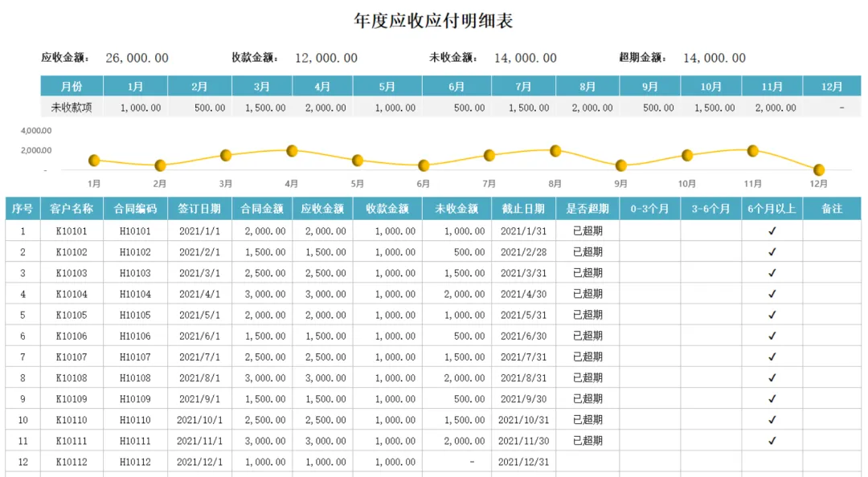
Task: Click the chart data point for 6月
Action: click(424, 165)
